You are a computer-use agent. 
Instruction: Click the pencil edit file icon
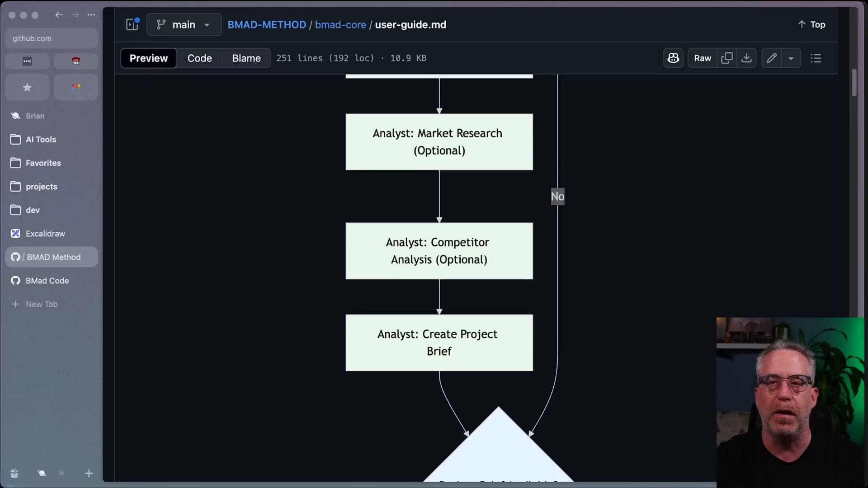tap(772, 58)
